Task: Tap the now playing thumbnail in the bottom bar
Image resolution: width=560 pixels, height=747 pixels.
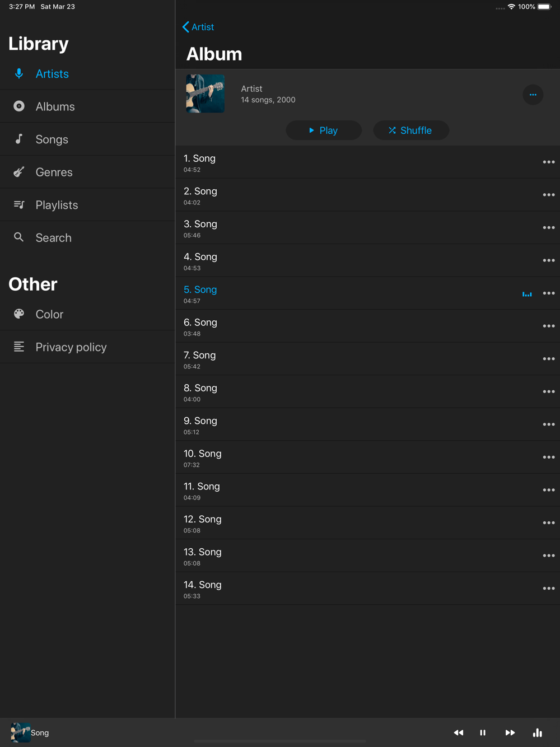Action: point(20,732)
